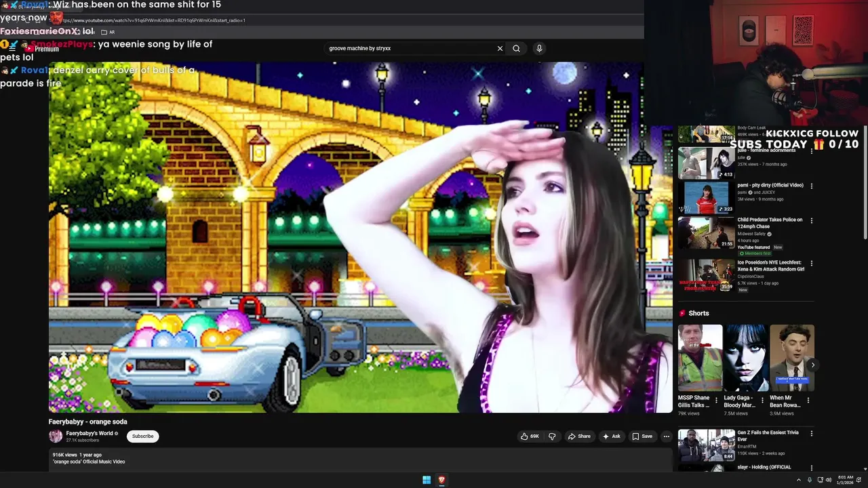Image resolution: width=868 pixels, height=488 pixels.
Task: Show hidden tray icons chevron
Action: click(x=798, y=480)
